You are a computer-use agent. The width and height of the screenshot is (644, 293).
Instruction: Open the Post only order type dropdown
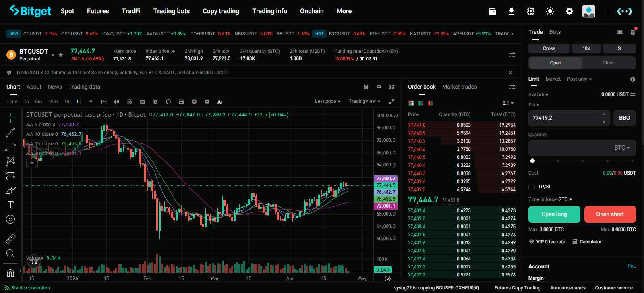580,79
